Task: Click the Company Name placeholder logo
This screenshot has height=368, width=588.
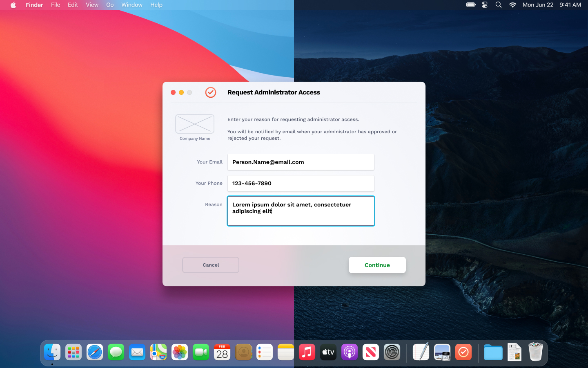Action: point(195,124)
